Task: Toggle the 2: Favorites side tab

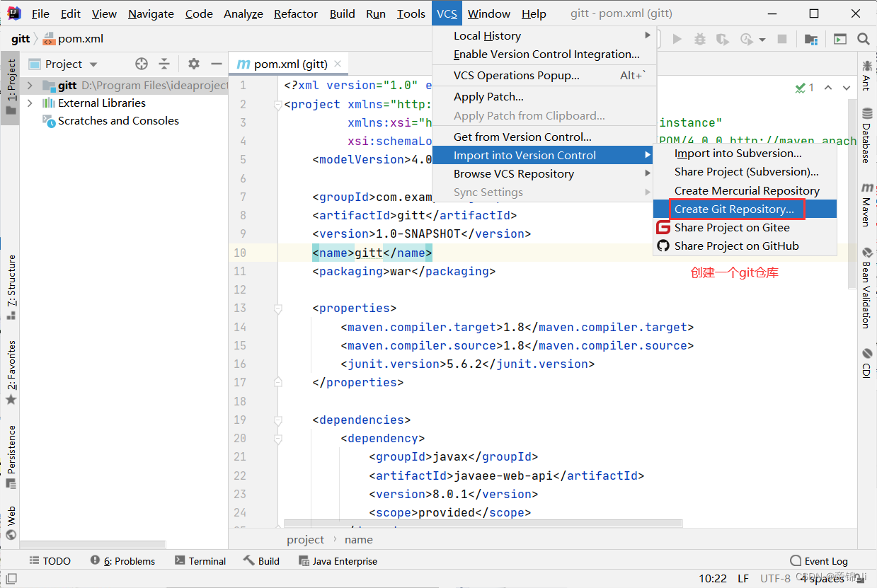Action: (x=11, y=373)
